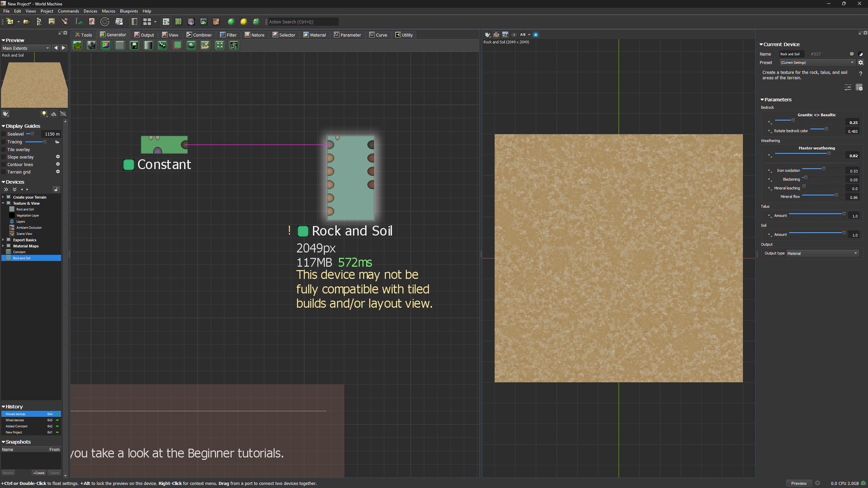This screenshot has height=488, width=868.
Task: Toggle the eye icon in viewport toolbar
Action: click(x=514, y=35)
